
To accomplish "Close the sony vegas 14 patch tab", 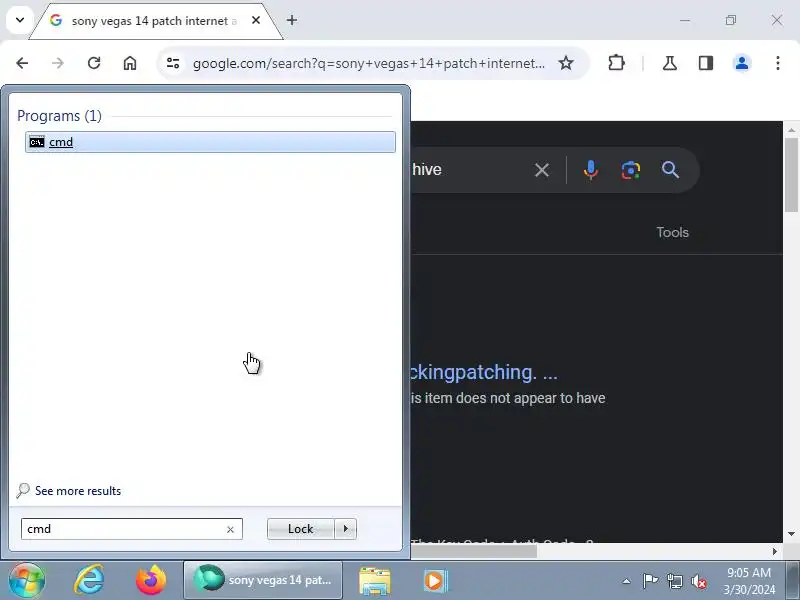I will [x=256, y=20].
